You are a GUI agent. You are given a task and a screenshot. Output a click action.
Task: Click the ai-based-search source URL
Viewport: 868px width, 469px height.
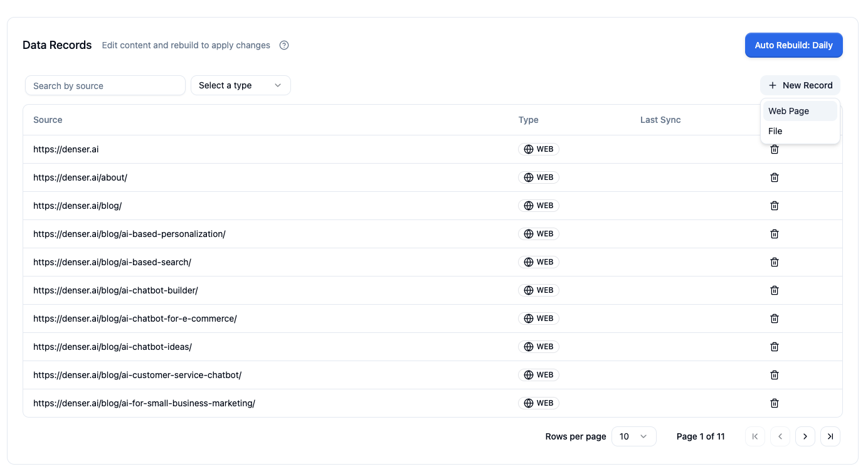pyautogui.click(x=112, y=262)
